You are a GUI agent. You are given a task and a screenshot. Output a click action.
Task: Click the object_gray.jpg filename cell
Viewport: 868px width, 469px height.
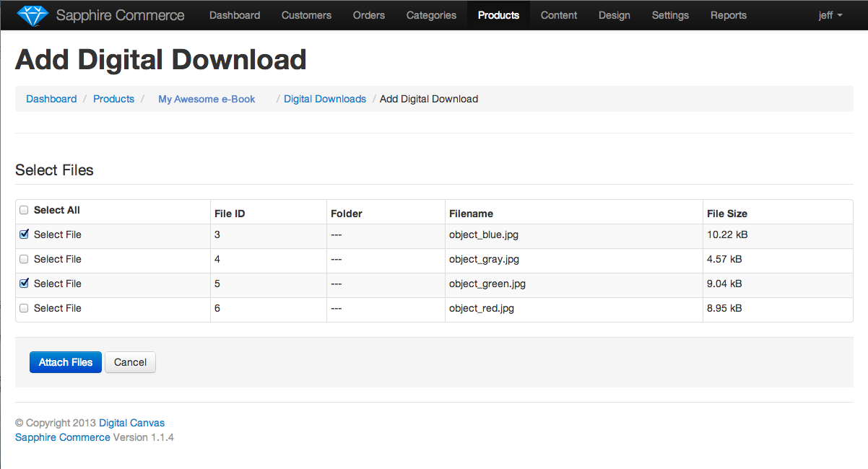click(x=573, y=259)
